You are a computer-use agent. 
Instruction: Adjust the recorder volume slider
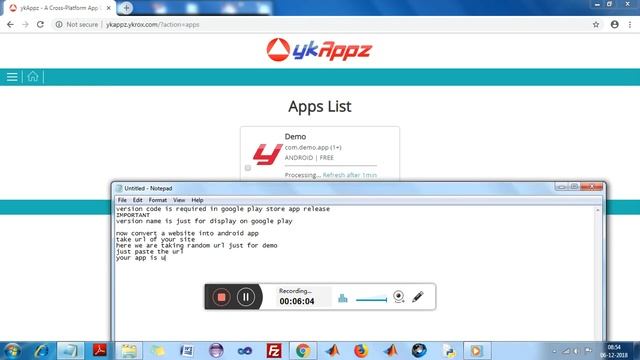pyautogui.click(x=371, y=300)
